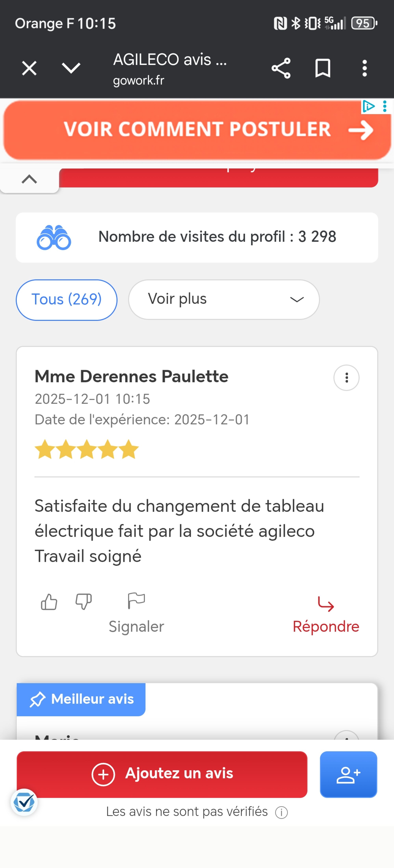The image size is (394, 868).
Task: Close the browser tab with X
Action: click(x=29, y=68)
